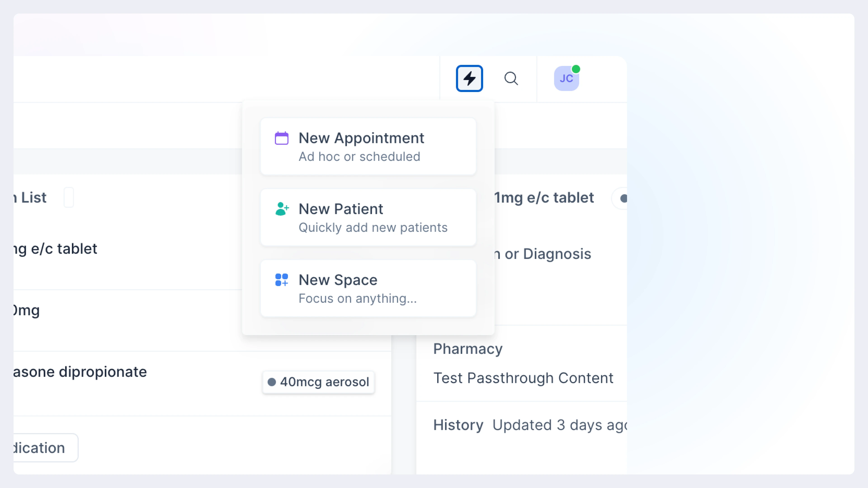
Task: Click the Test Passthrough Content text
Action: click(x=523, y=378)
